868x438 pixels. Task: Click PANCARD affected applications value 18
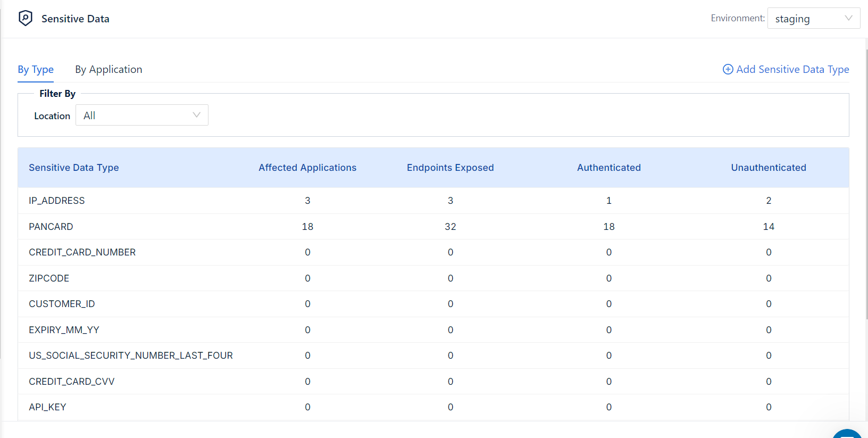[307, 227]
